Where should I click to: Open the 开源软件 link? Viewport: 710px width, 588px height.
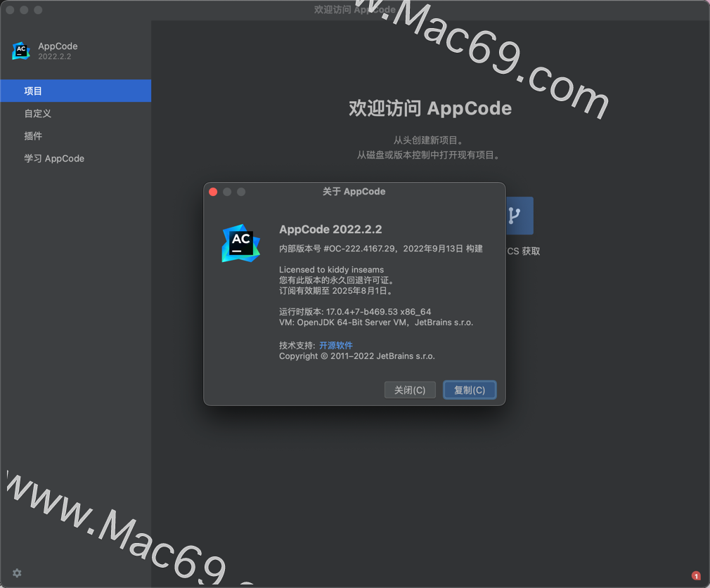[x=336, y=346]
